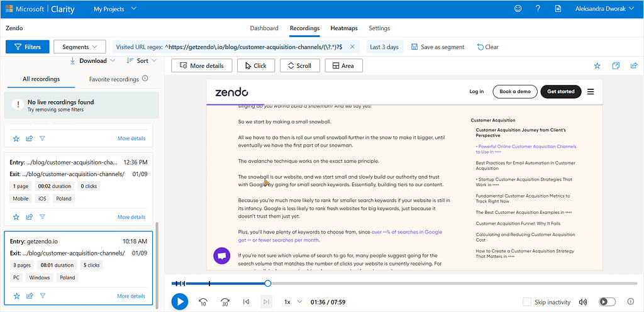The height and width of the screenshot is (312, 644).
Task: Share the 12:36 PM recording
Action: pos(29,217)
